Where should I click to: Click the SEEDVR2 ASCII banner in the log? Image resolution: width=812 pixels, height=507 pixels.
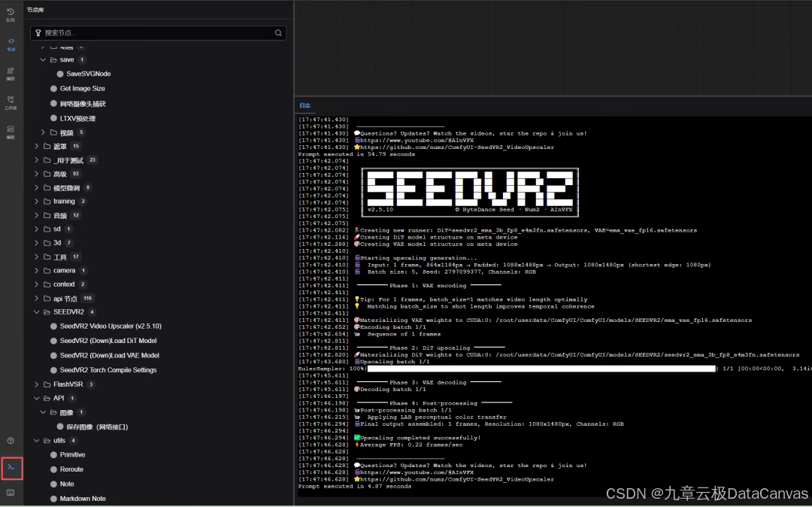click(470, 192)
